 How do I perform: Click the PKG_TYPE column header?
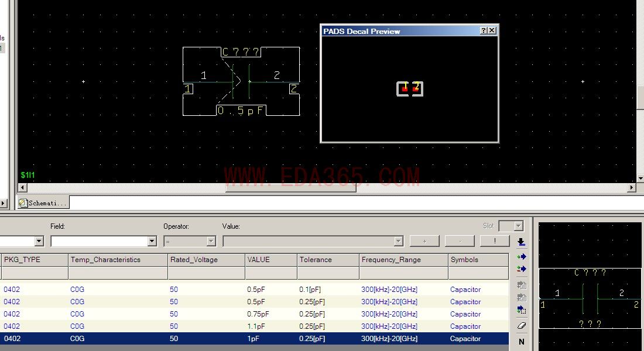35,260
